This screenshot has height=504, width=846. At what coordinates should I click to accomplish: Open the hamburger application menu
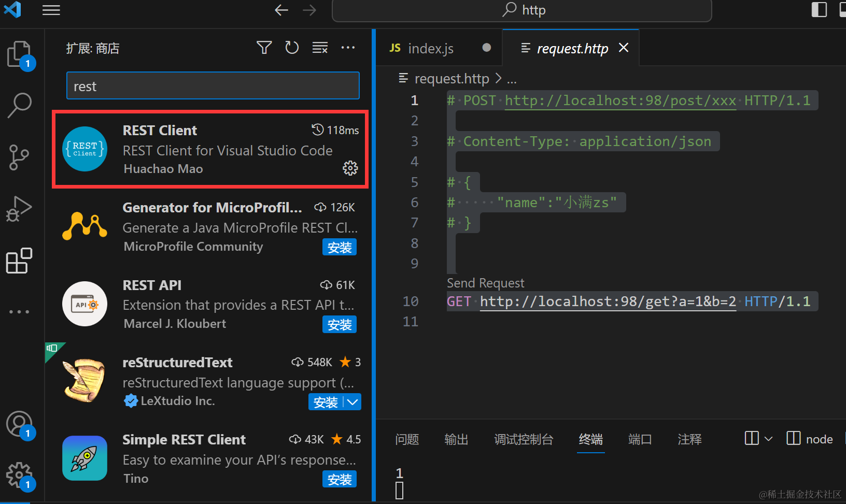coord(51,10)
